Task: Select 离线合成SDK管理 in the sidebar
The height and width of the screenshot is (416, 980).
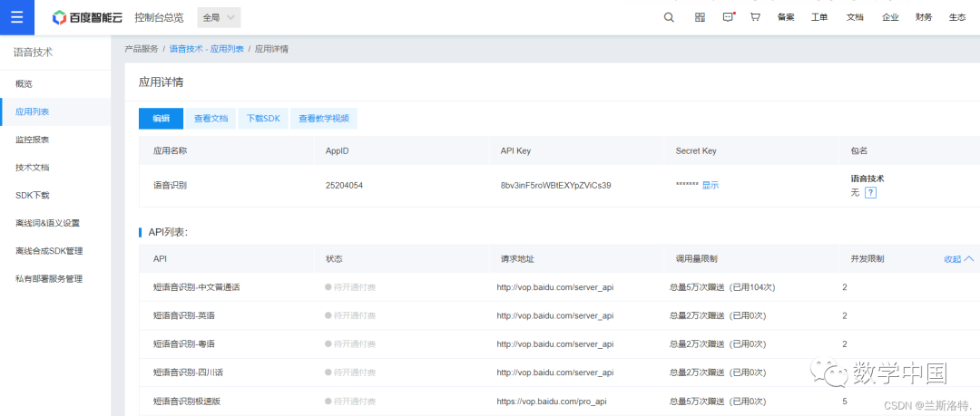Action: 55,251
